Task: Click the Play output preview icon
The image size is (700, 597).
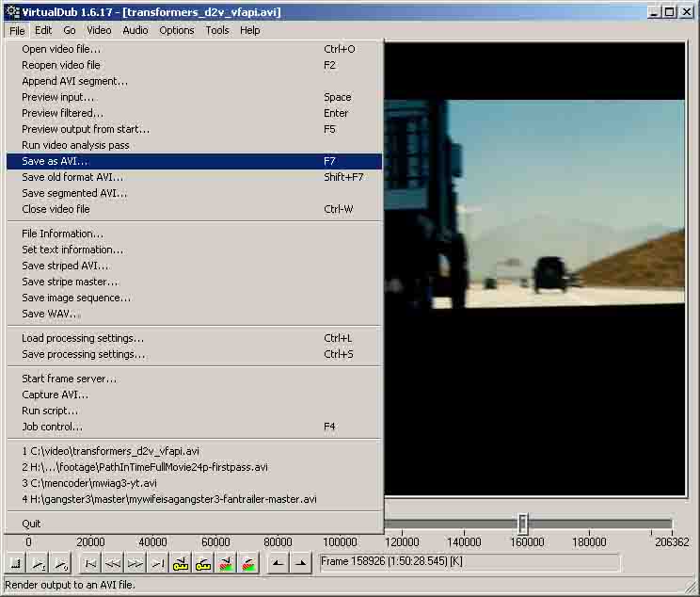Action: [61, 564]
